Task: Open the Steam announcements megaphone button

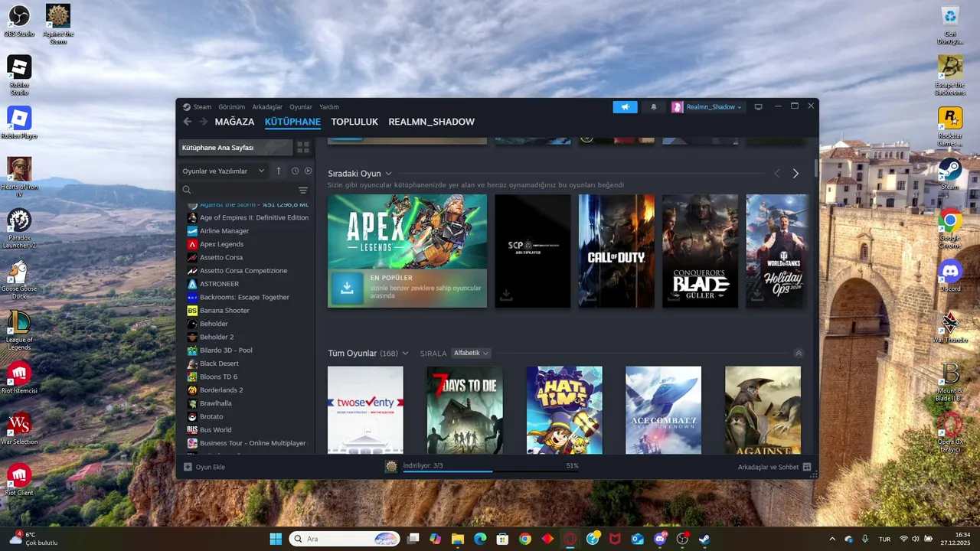Action: point(625,107)
